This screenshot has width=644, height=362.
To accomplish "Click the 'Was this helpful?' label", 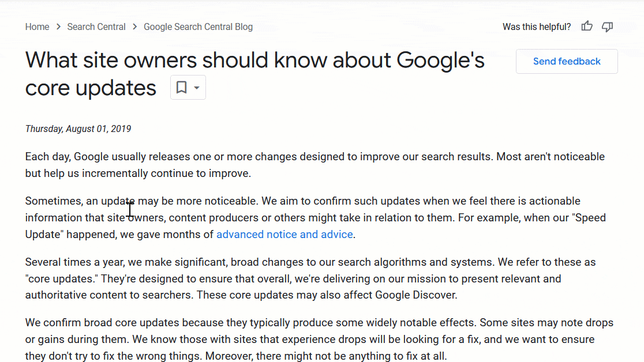I will (537, 27).
